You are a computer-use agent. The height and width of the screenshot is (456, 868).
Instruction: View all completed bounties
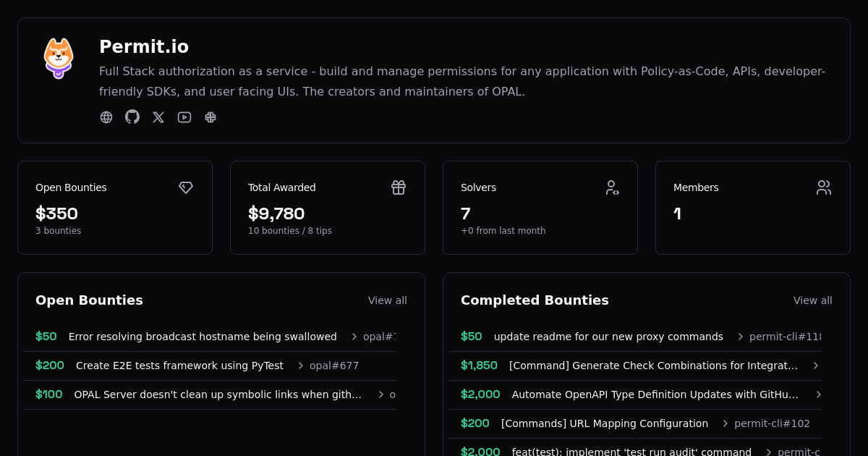coord(813,300)
